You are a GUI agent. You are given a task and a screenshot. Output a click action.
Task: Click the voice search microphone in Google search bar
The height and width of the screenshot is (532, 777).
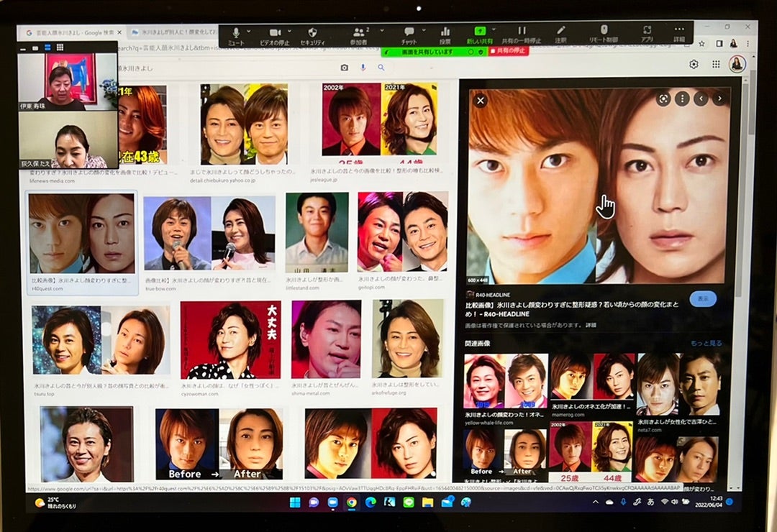362,65
